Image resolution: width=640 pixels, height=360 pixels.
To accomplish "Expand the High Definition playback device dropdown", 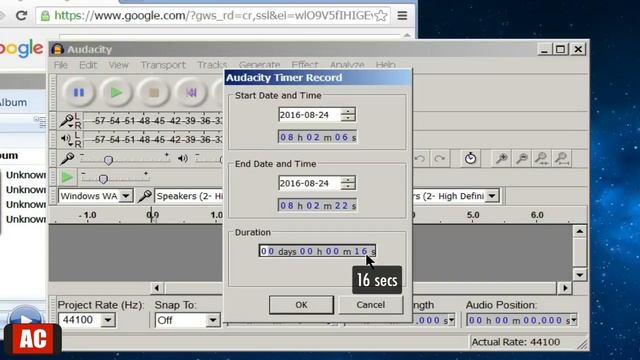I will pos(492,196).
